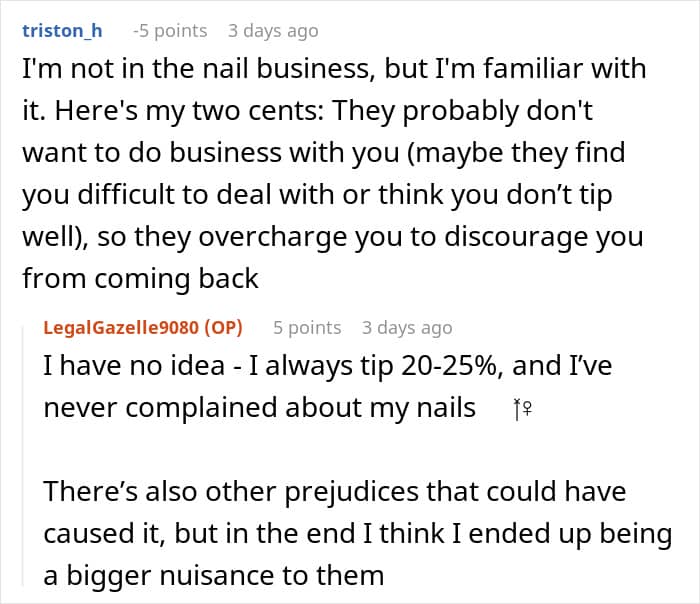Click the female sign emoji after 'nails'

(523, 409)
